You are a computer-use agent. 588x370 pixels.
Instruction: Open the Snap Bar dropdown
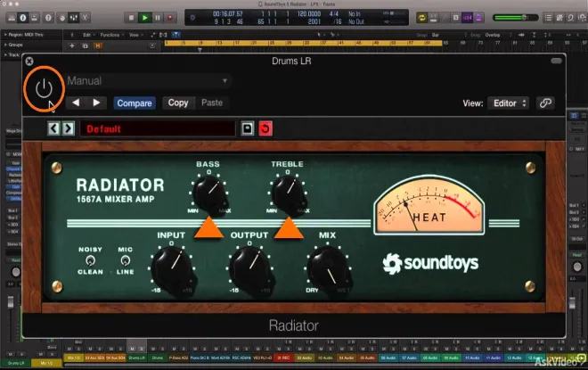[449, 35]
